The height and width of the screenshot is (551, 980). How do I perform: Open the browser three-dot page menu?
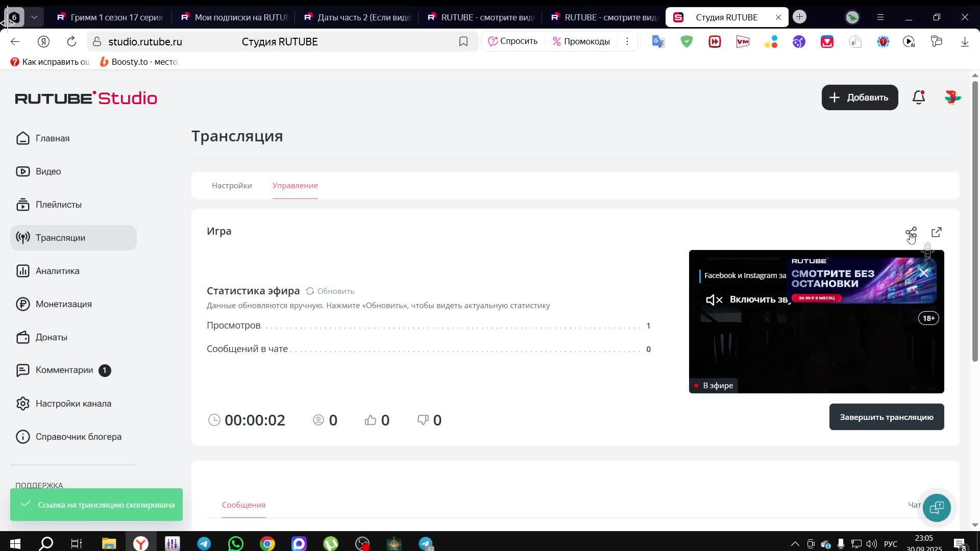click(x=627, y=42)
